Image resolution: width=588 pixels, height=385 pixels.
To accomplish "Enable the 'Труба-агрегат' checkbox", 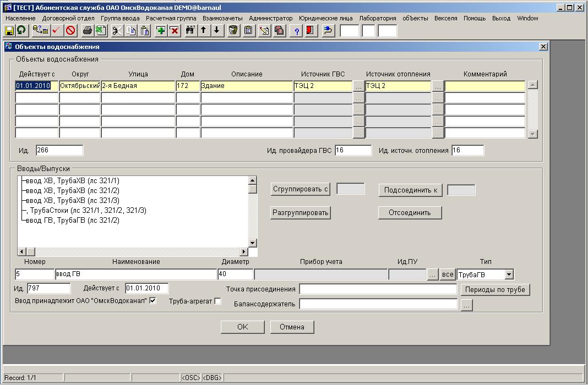I will pos(217,301).
